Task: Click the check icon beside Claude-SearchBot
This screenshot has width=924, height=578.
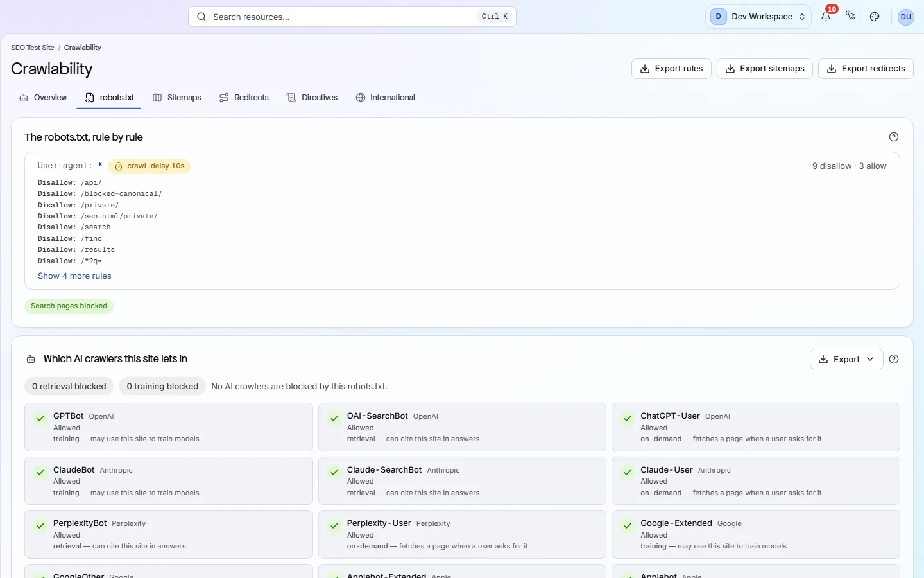Action: (x=334, y=473)
